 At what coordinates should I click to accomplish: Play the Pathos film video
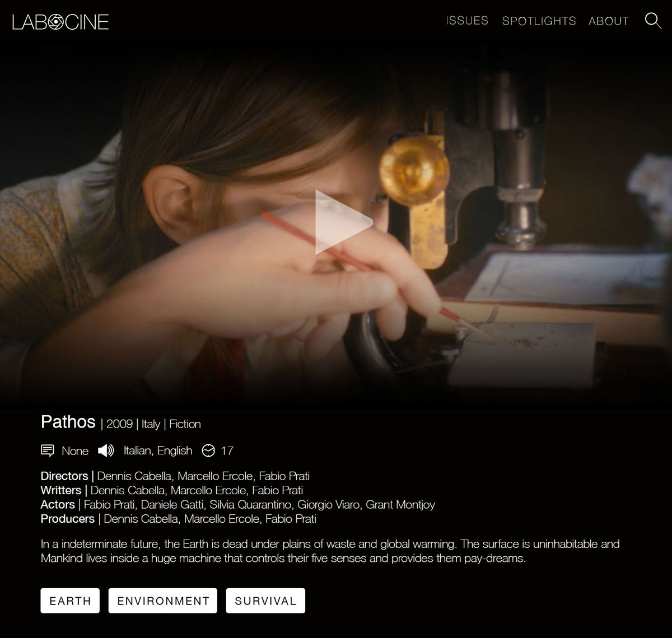coord(343,222)
